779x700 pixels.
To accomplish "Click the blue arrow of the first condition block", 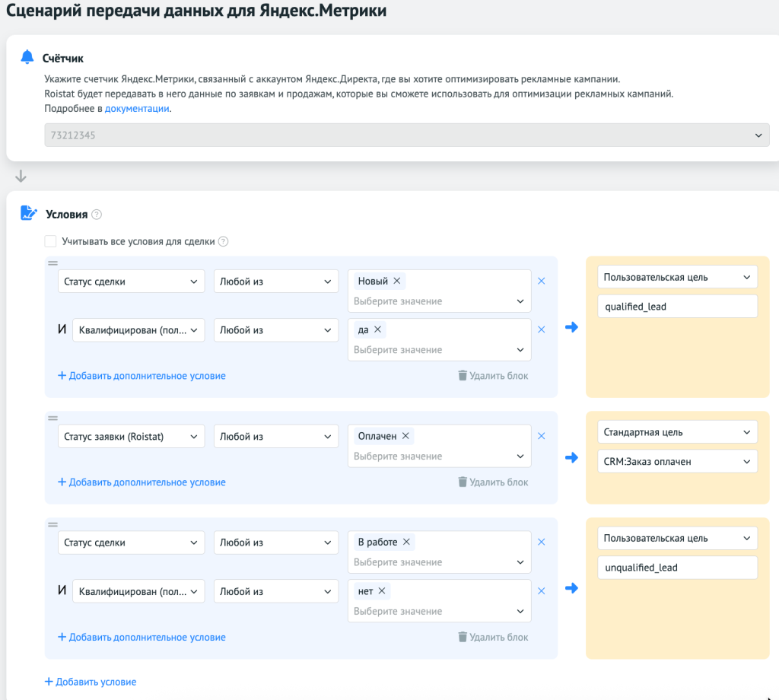I will coord(572,326).
